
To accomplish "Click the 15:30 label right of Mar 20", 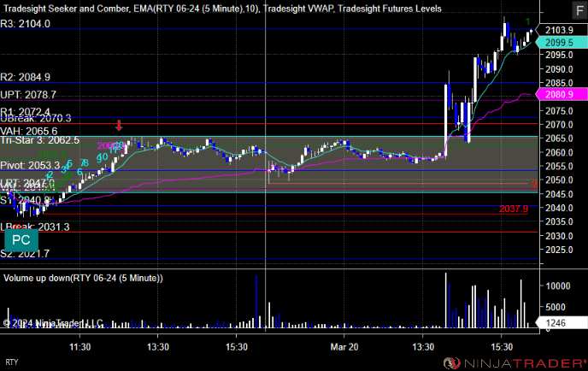I will point(502,347).
